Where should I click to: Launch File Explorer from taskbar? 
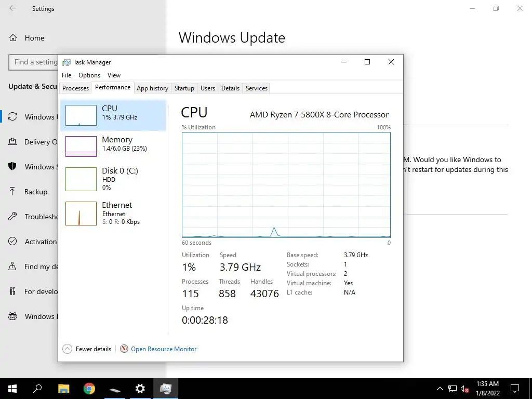tap(63, 389)
